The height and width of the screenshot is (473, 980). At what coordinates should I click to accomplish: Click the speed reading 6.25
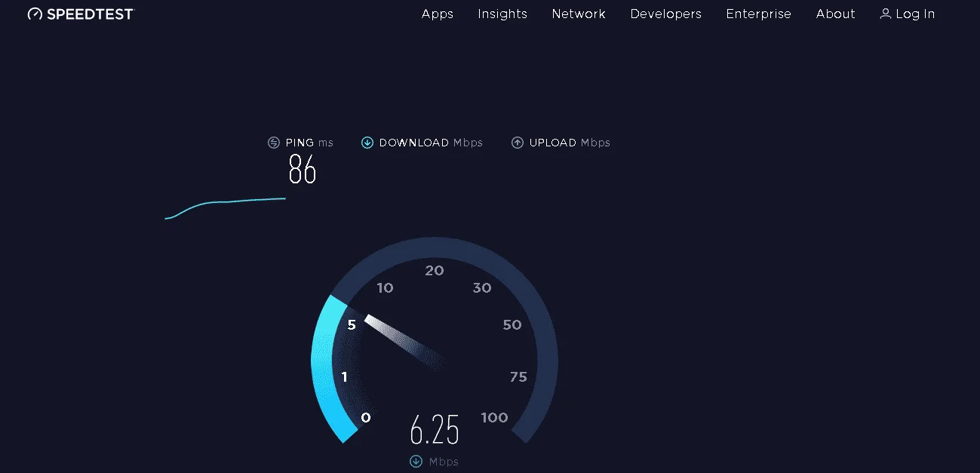(435, 431)
